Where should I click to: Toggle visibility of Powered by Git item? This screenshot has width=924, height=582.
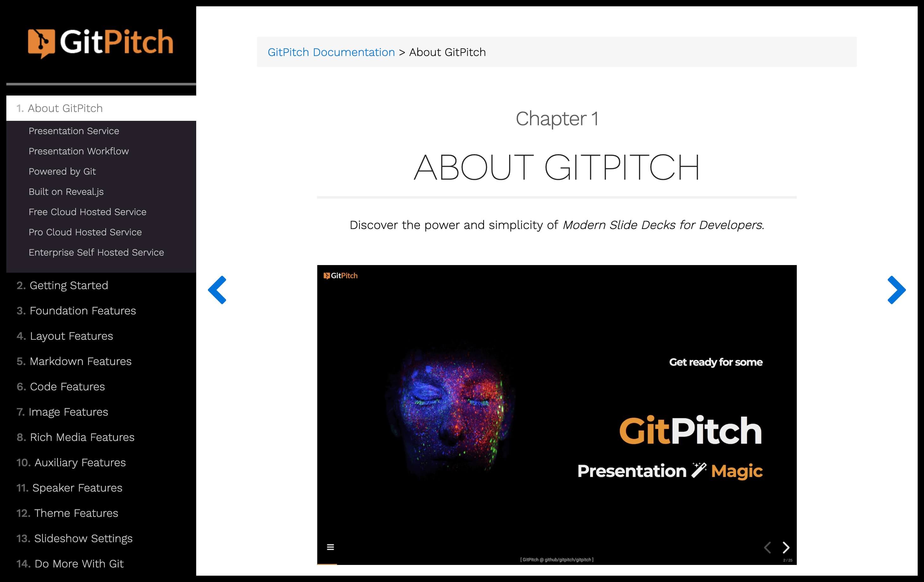pyautogui.click(x=62, y=171)
